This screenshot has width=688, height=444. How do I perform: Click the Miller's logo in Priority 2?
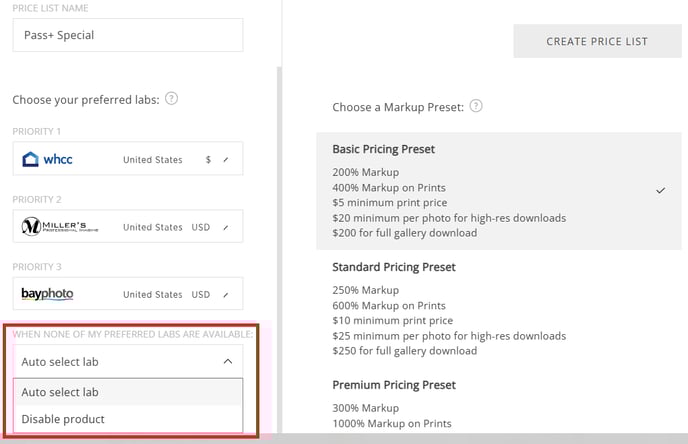[x=60, y=226]
